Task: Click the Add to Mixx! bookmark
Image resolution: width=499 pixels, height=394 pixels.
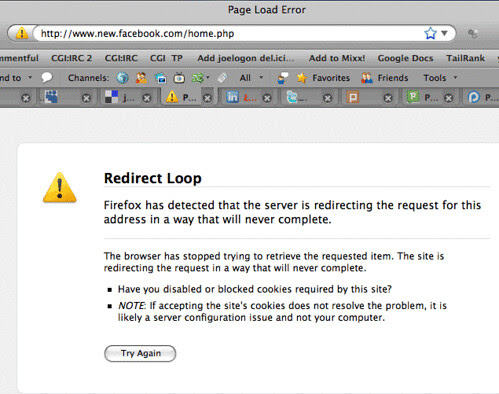Action: (x=337, y=58)
